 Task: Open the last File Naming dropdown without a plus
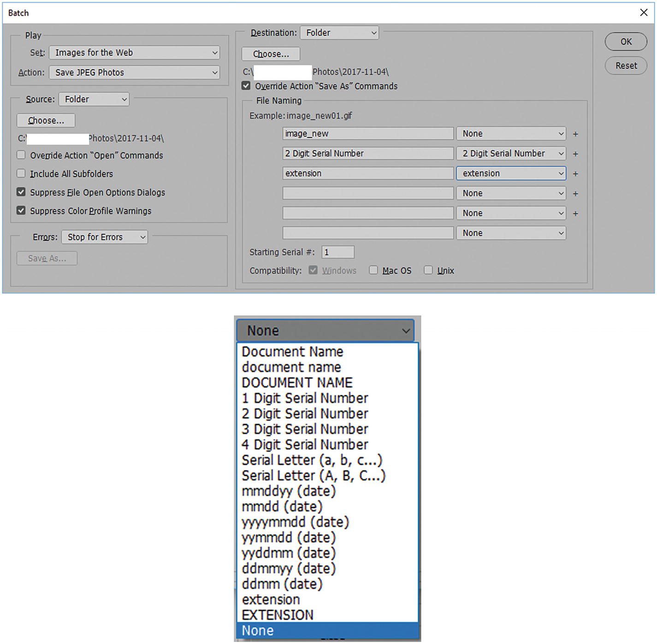(x=511, y=233)
